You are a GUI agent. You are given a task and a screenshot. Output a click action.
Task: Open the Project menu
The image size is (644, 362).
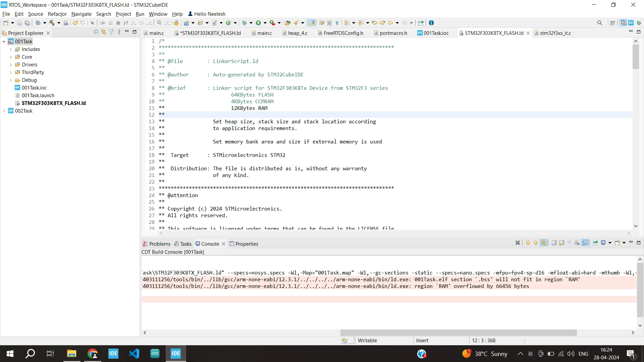[x=123, y=14]
